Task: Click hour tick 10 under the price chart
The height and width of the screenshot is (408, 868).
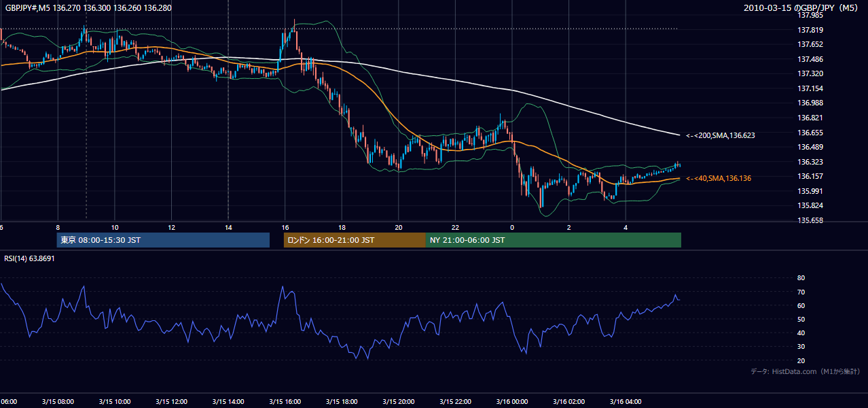Action: pyautogui.click(x=115, y=228)
